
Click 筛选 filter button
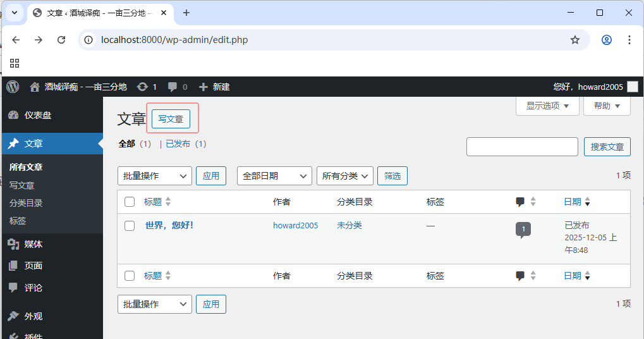[392, 176]
